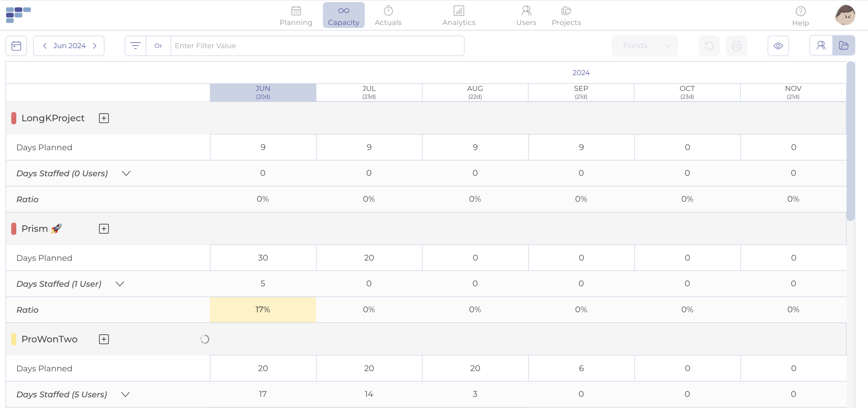The image size is (868, 408).
Task: Click the refresh/undo arrow icon
Action: [709, 46]
